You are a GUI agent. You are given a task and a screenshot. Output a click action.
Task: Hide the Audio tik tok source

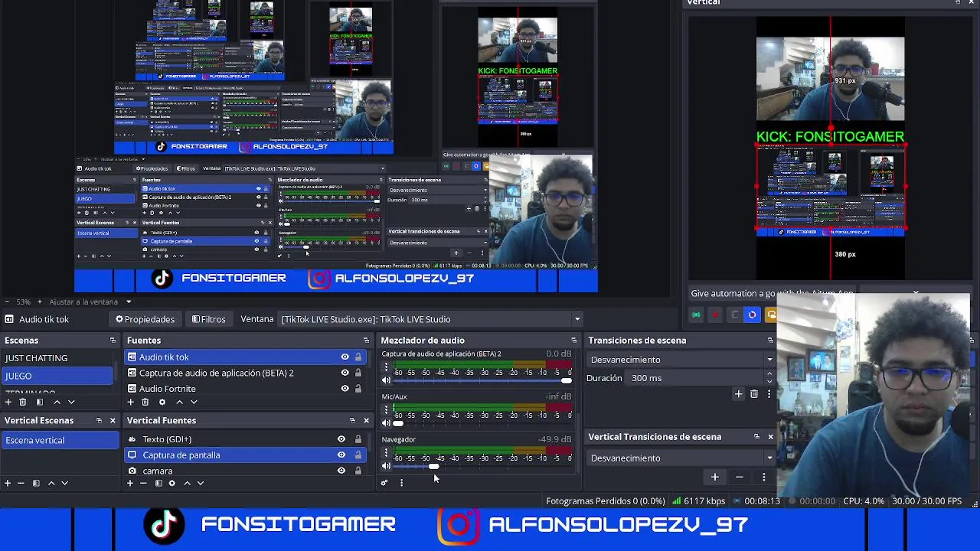click(345, 357)
